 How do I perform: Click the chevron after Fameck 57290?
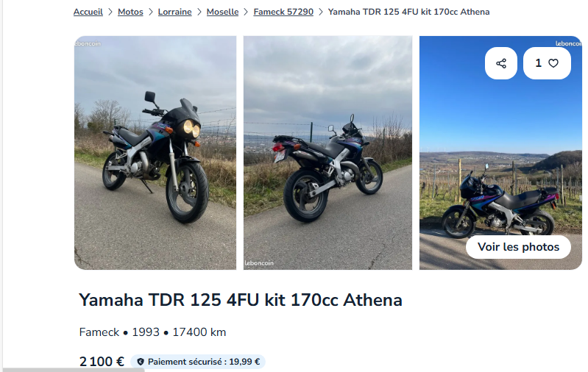point(321,12)
